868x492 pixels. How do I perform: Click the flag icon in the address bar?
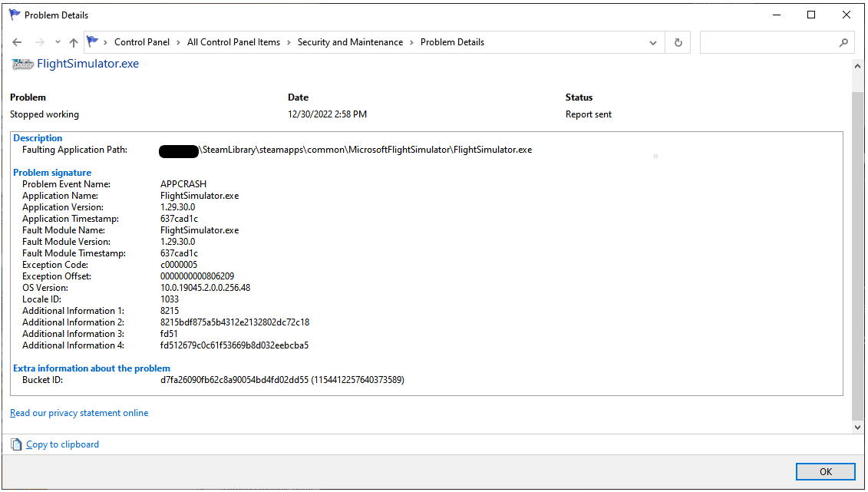[x=92, y=41]
